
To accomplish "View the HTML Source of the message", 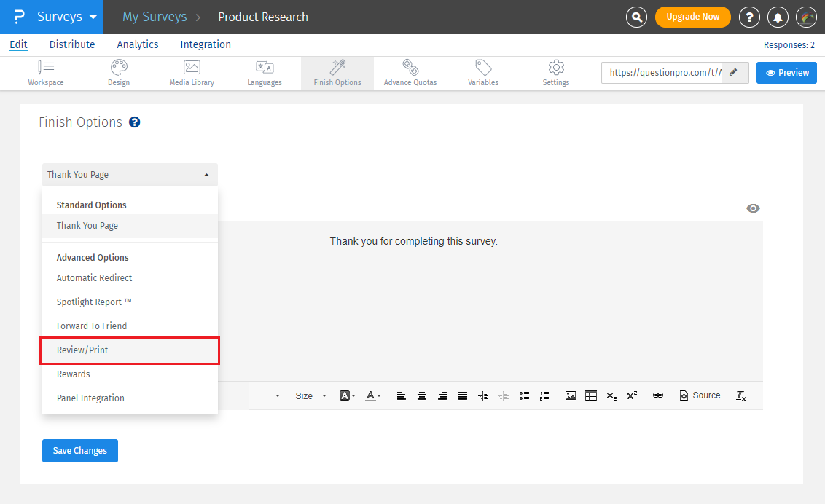I will [700, 395].
